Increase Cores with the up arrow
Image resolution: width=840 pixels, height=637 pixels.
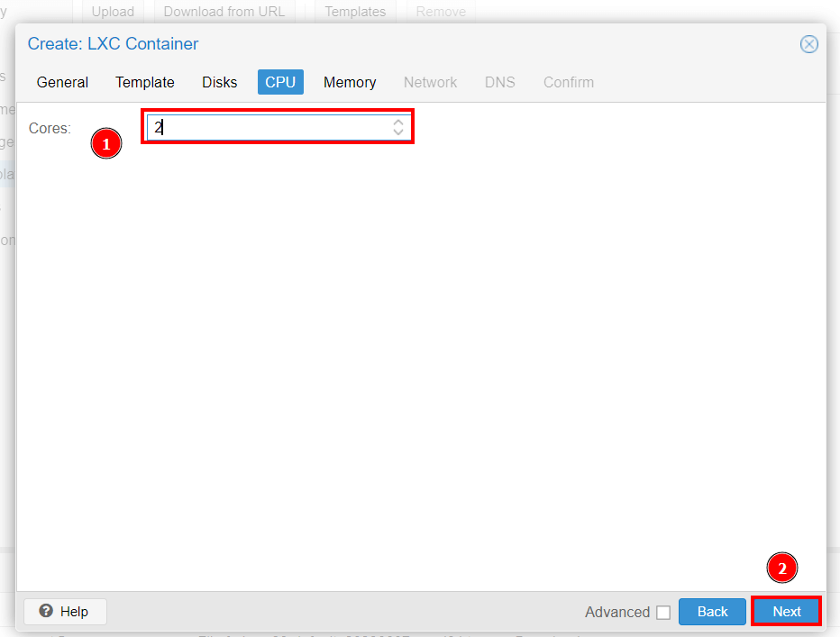pos(398,123)
